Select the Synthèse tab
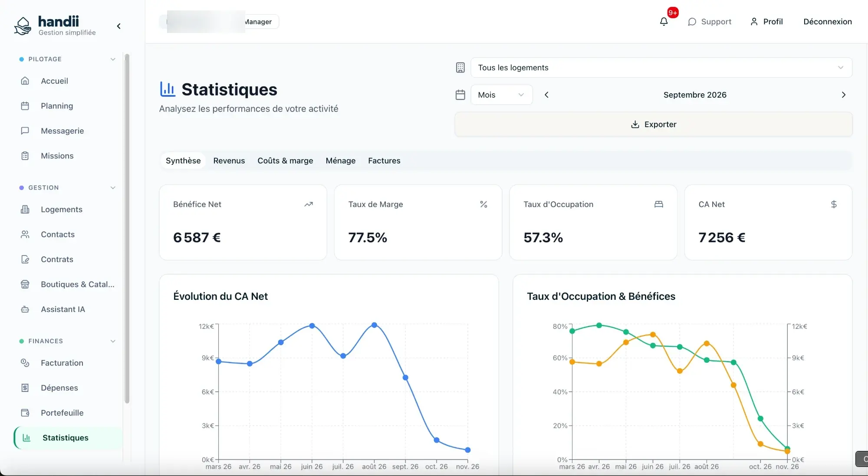This screenshot has width=868, height=476. click(183, 161)
